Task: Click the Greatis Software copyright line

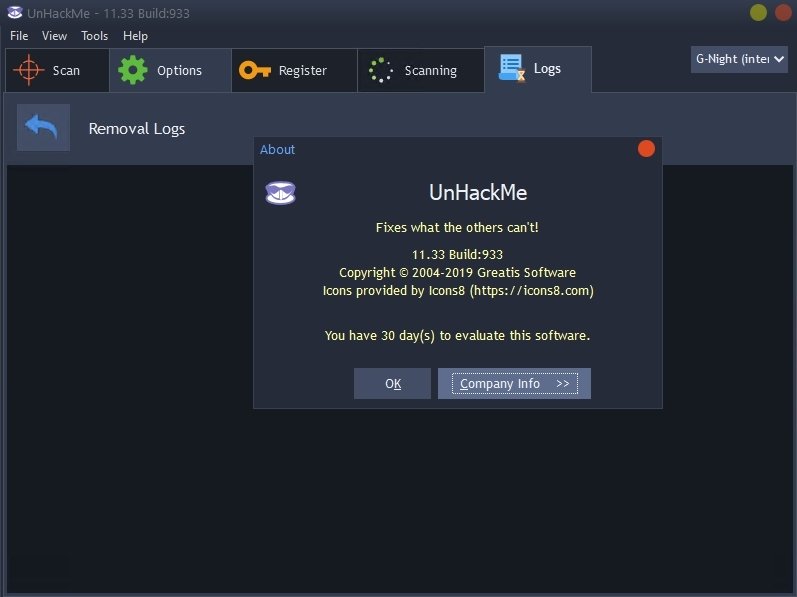Action: [457, 273]
